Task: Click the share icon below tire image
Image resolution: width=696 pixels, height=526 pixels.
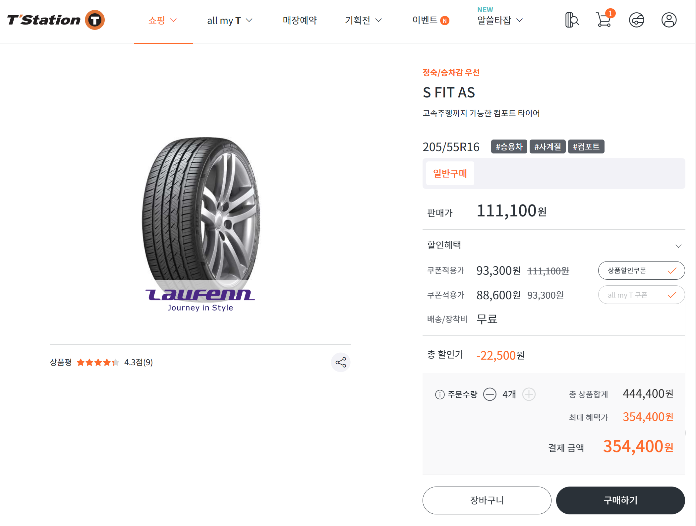Action: pos(340,363)
